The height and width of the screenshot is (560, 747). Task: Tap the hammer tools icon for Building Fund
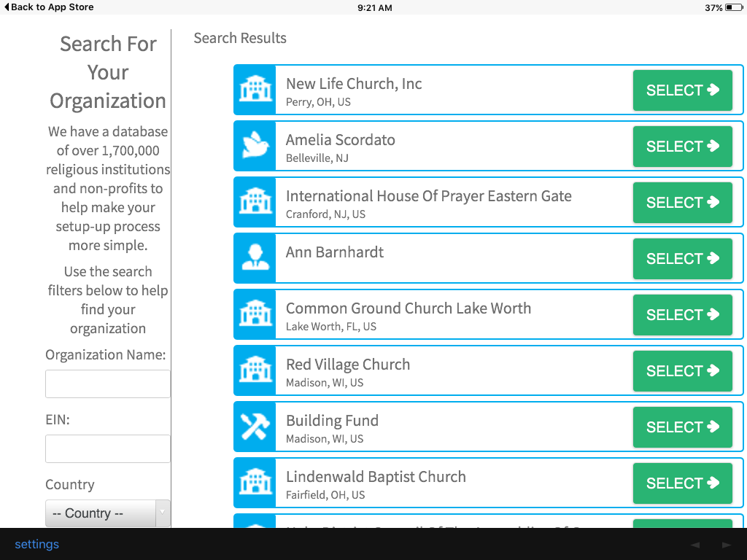coord(255,427)
